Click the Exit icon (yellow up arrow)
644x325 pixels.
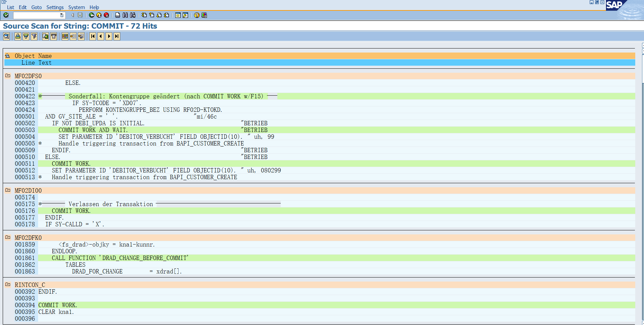point(99,15)
